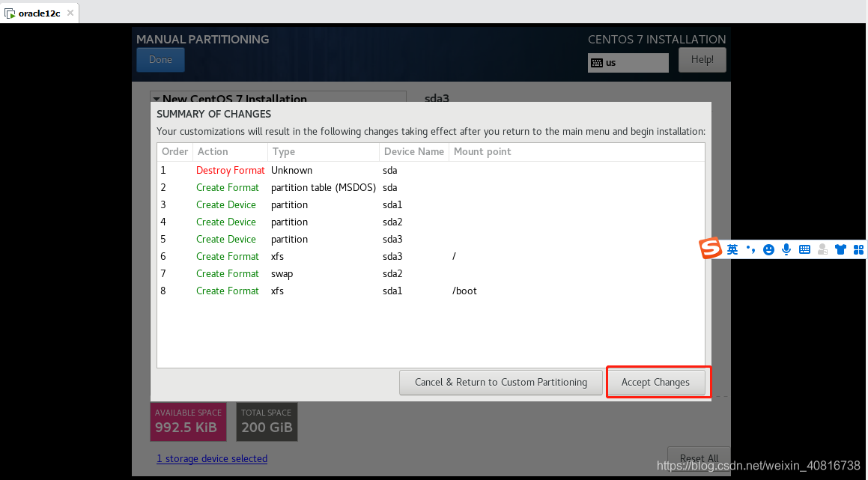Select the Unknown type cell

292,171
